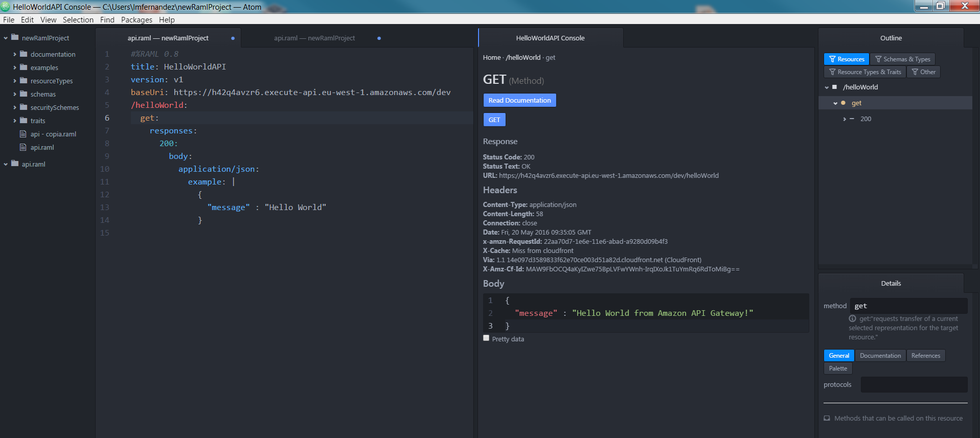Open api - copia.raml in the tree
Screen dimensions: 980x438
tap(53, 134)
